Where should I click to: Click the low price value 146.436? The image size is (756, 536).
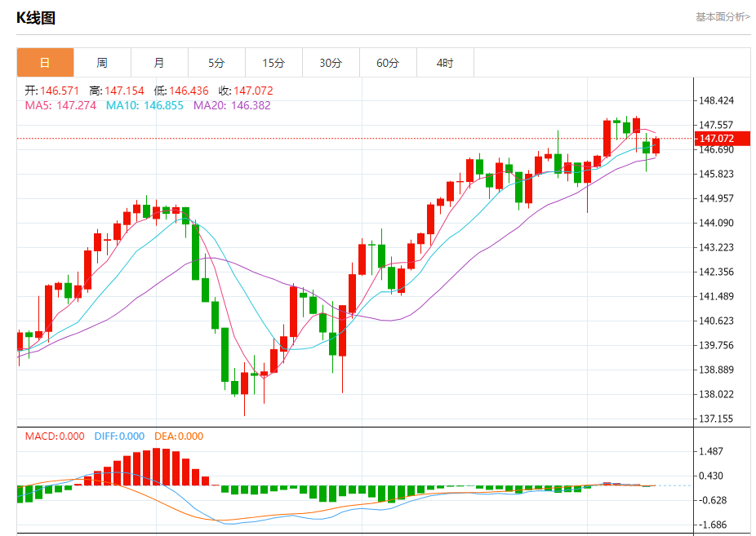tap(189, 91)
